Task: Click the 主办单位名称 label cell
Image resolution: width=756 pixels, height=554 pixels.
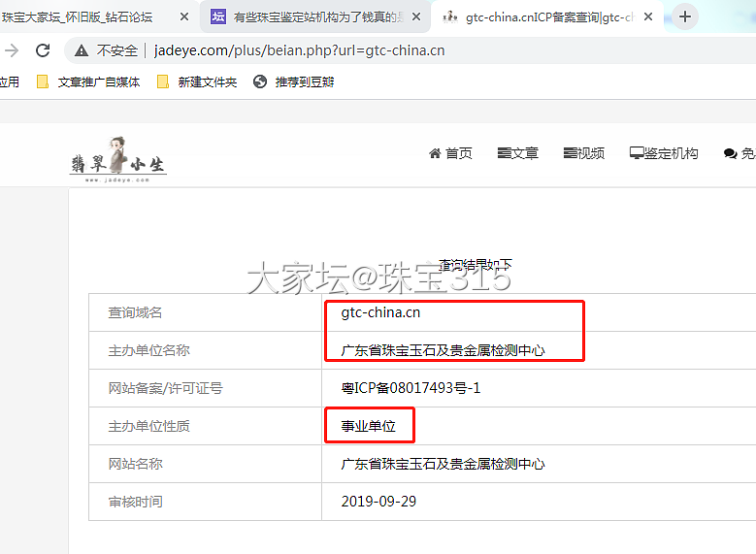Action: [206, 350]
